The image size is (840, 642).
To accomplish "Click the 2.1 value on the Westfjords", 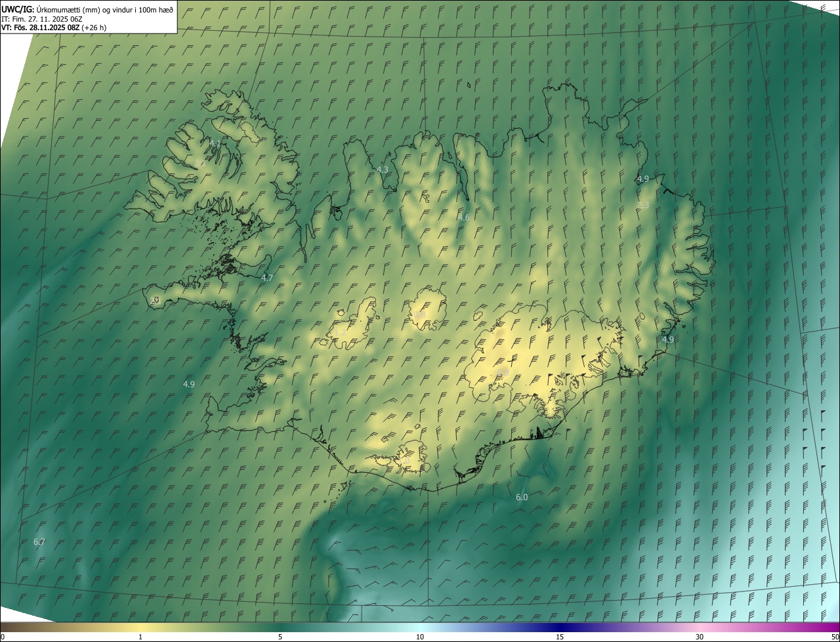I will click(200, 163).
